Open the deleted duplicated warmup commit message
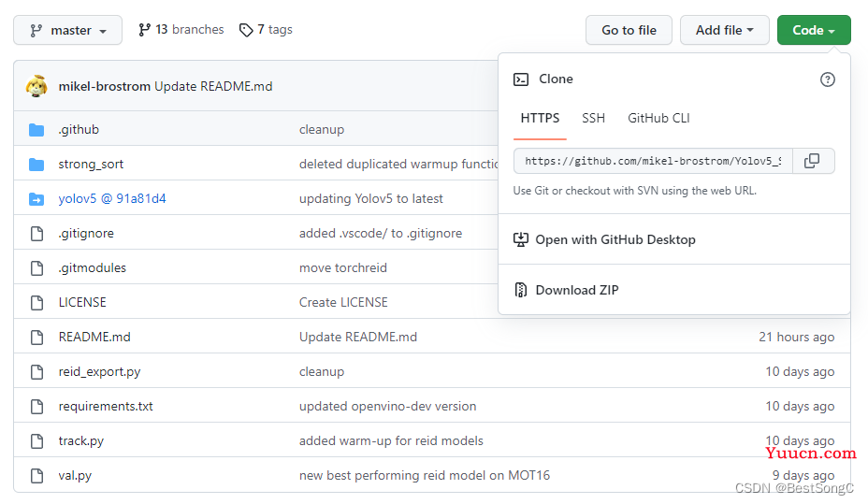 [x=398, y=165]
